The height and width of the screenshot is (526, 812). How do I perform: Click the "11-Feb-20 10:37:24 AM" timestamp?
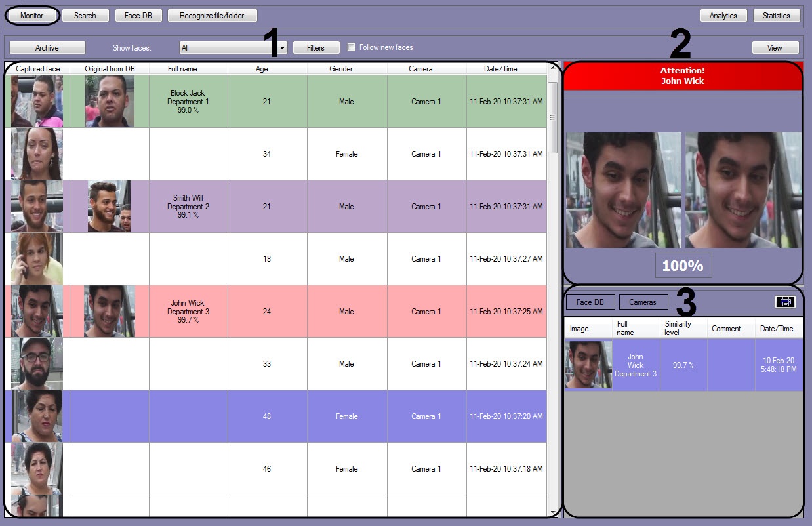click(506, 364)
